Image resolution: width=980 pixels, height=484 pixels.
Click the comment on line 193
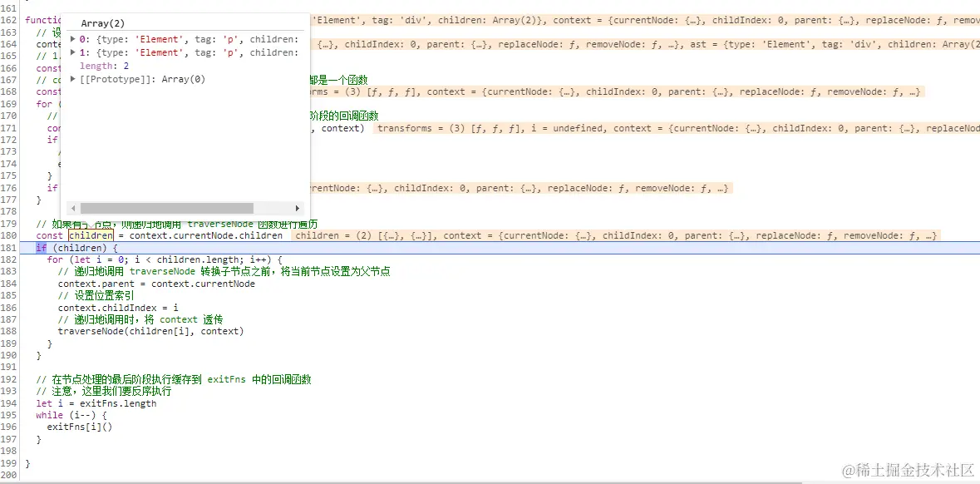(x=104, y=392)
